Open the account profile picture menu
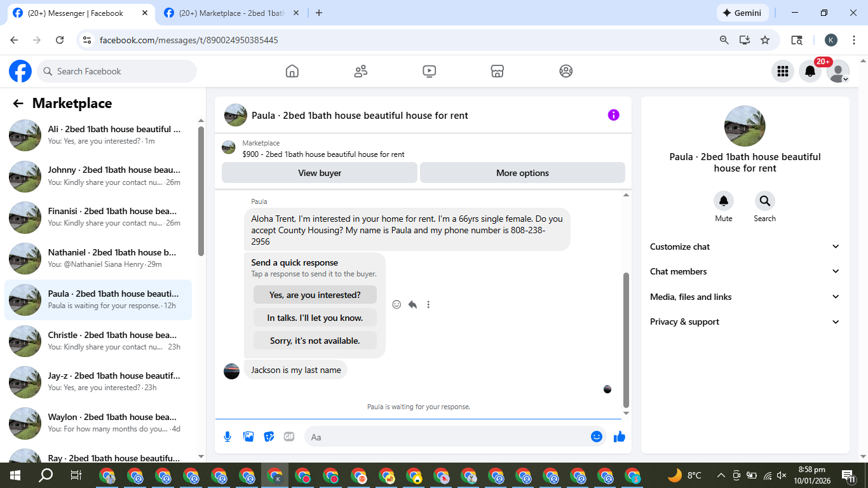This screenshot has height=488, width=868. (837, 71)
